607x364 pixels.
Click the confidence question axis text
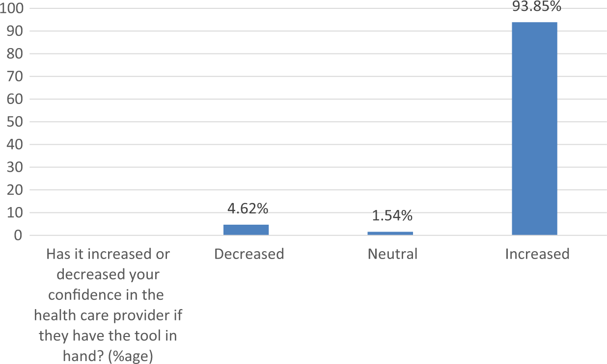pyautogui.click(x=108, y=305)
